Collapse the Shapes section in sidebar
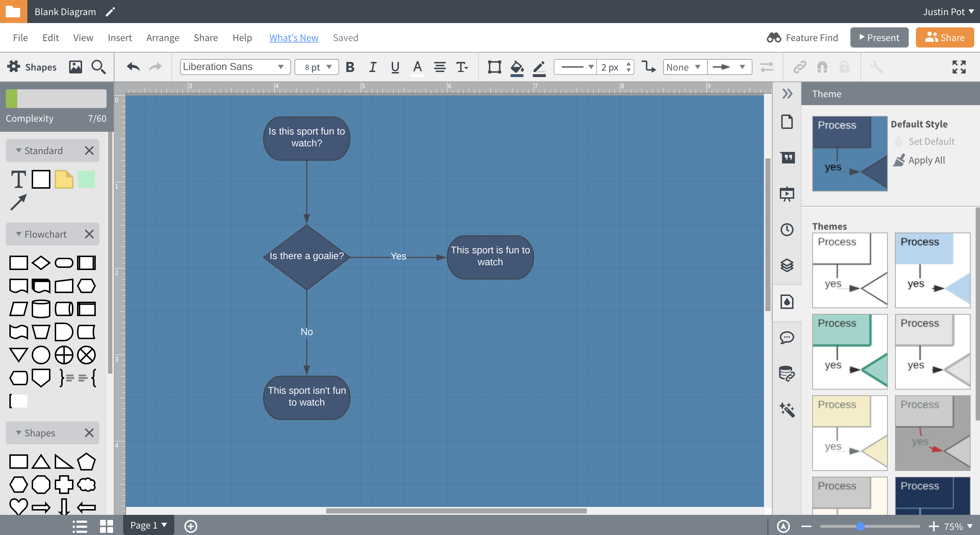980x535 pixels. tap(18, 433)
